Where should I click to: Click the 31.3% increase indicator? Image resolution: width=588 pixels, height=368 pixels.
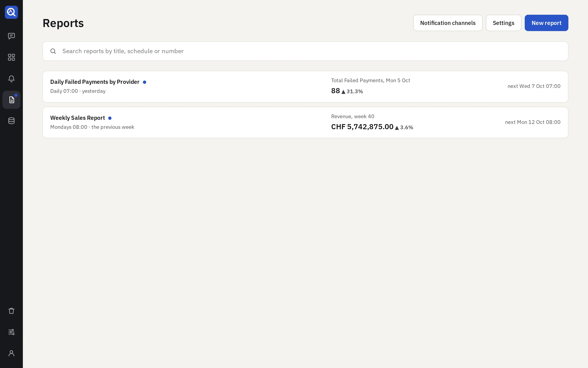pyautogui.click(x=352, y=92)
